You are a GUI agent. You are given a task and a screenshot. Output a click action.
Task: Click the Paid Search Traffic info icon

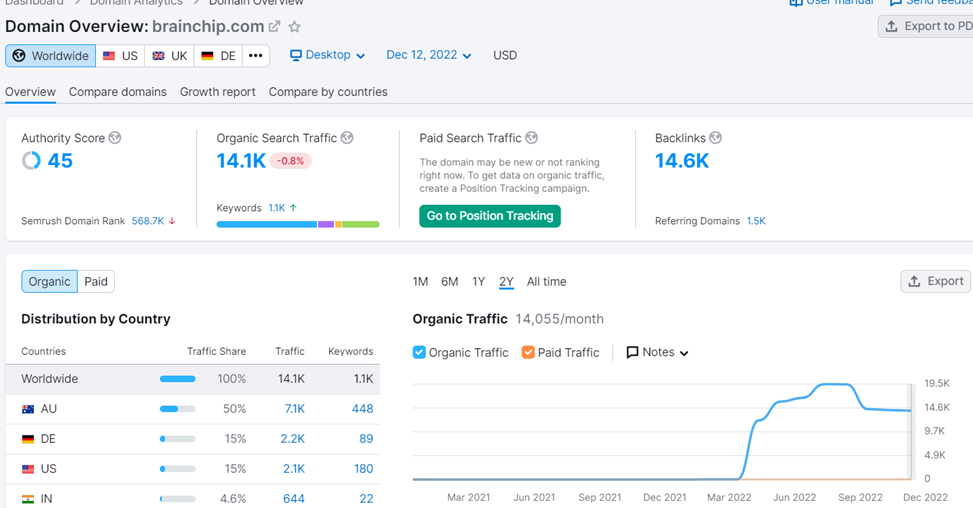532,138
